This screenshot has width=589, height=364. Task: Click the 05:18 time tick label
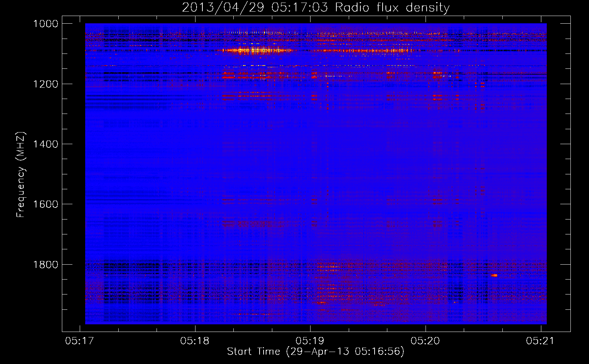tap(195, 341)
